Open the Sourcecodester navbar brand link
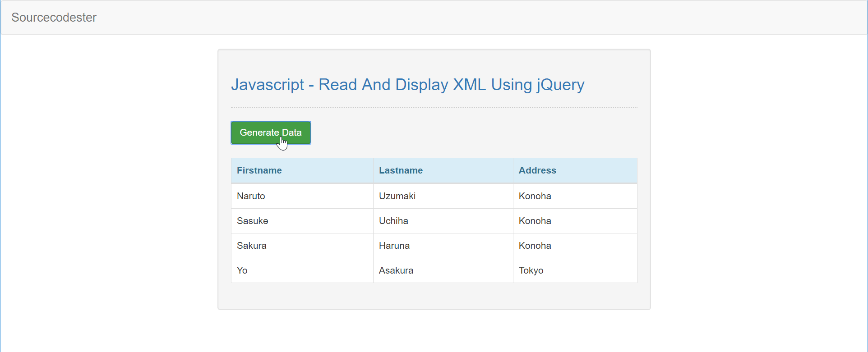Viewport: 868px width, 352px height. pos(54,17)
